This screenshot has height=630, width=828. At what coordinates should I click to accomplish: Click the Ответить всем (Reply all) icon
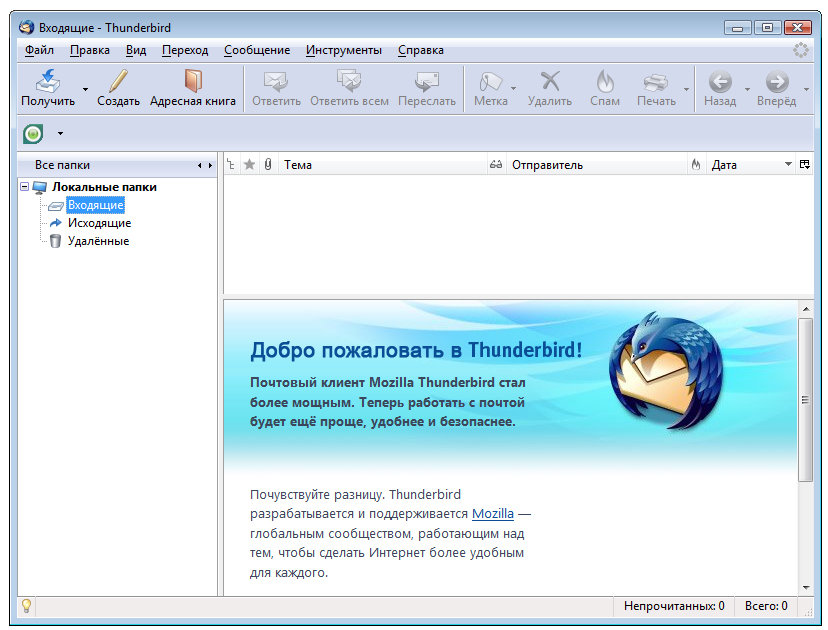(349, 81)
